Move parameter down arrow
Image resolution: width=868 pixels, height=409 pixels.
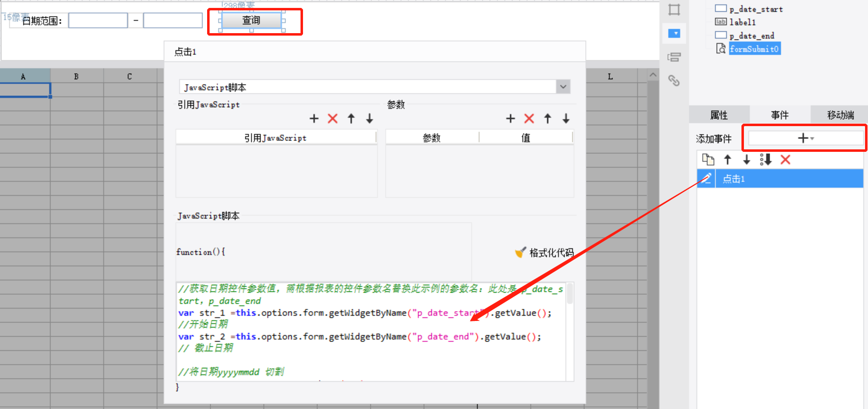566,119
